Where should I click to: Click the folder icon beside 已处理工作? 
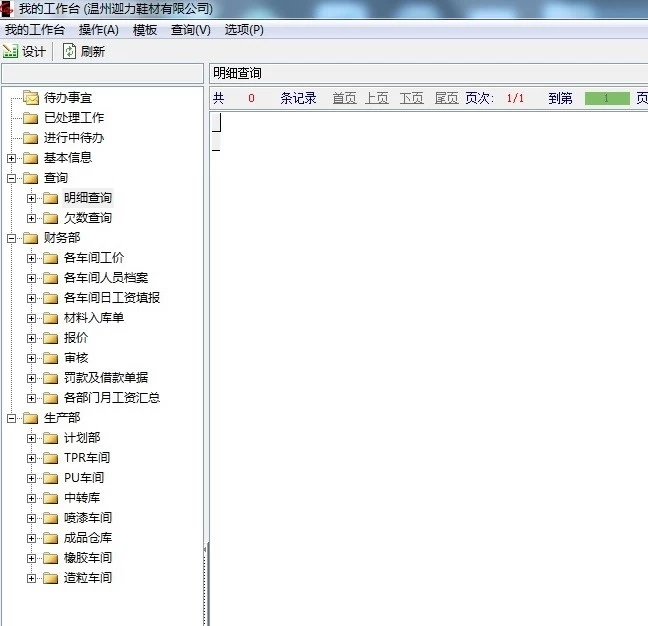[x=30, y=118]
